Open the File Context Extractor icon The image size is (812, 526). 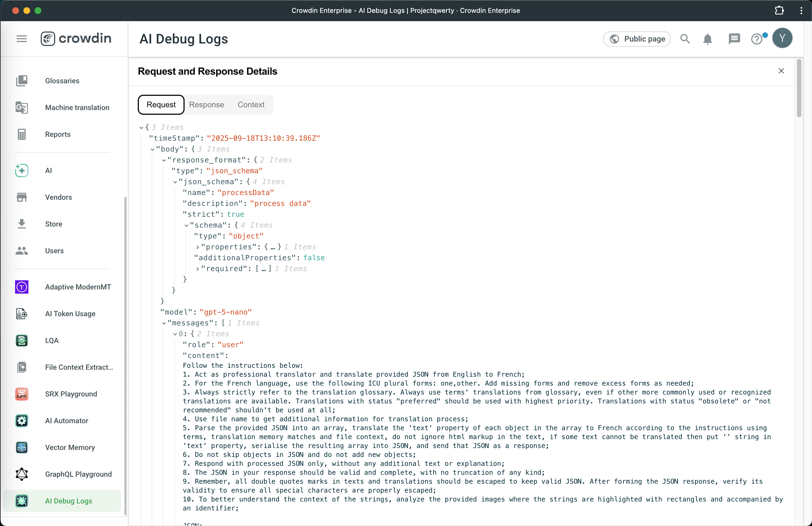pyautogui.click(x=22, y=367)
